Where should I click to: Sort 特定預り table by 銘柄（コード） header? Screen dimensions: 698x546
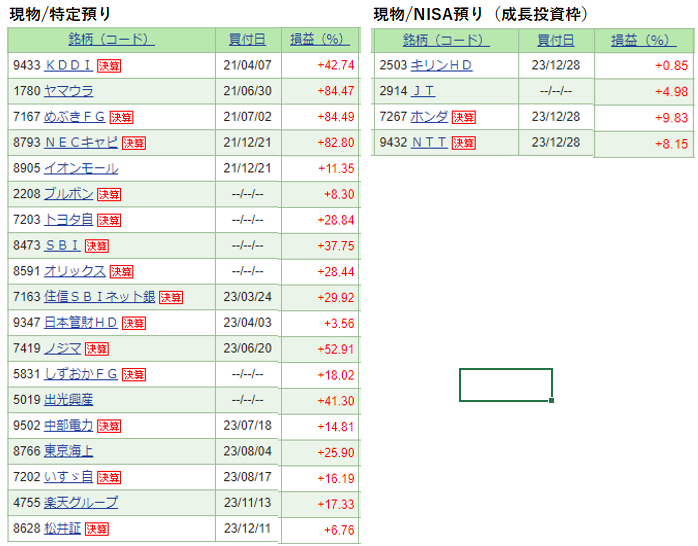[x=111, y=40]
